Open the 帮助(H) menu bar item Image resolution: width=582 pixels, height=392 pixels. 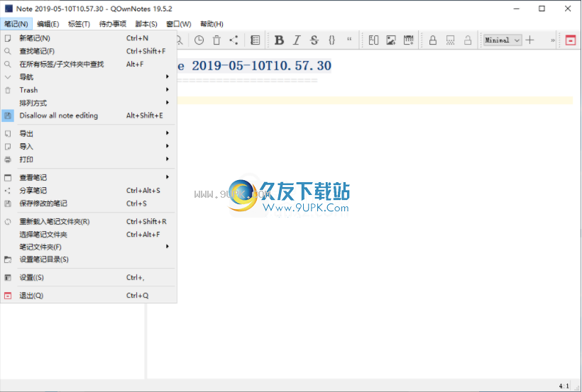(x=212, y=24)
